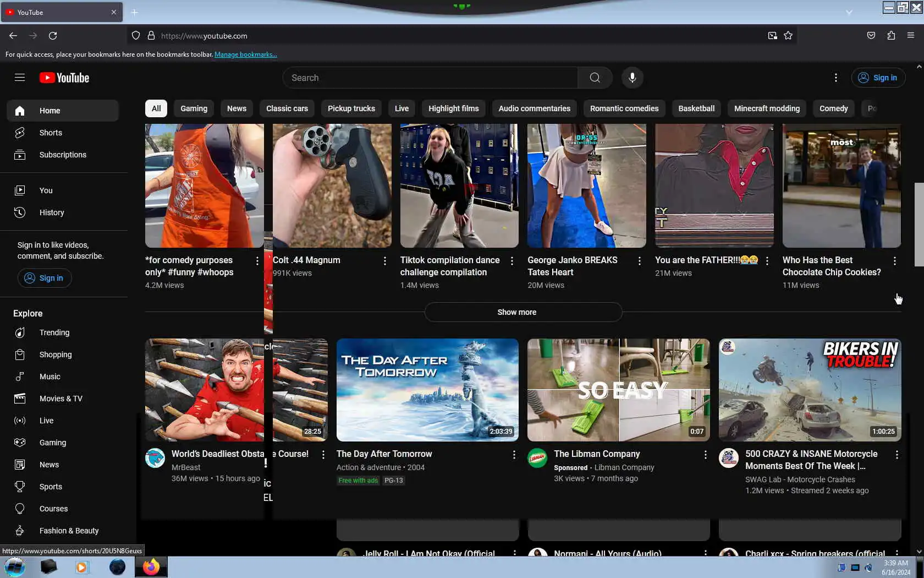
Task: Open Colt .44 Magnum short thumbnail
Action: point(332,186)
